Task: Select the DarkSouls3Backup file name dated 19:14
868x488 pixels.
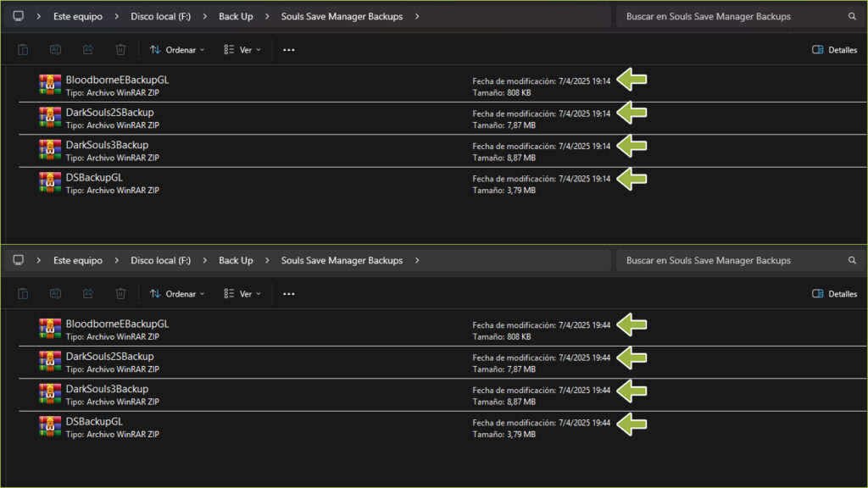Action: coord(107,145)
